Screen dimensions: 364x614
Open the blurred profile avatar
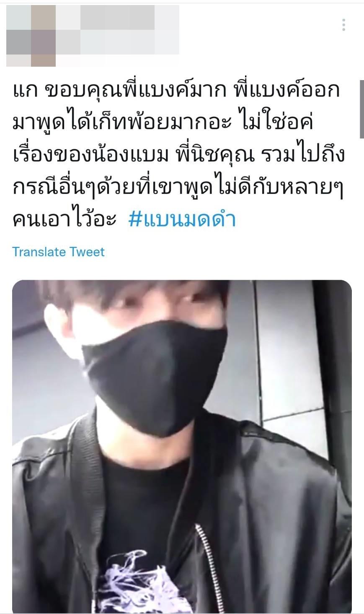31,36
